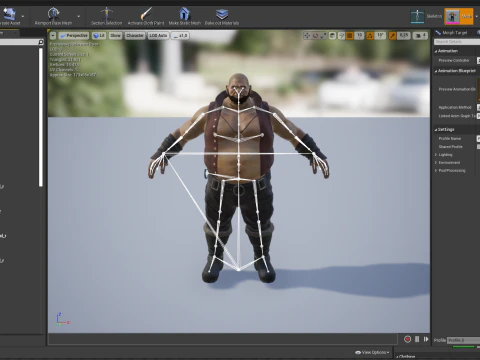The image size is (480, 360).
Task: Open the Morph Target tab
Action: click(452, 33)
